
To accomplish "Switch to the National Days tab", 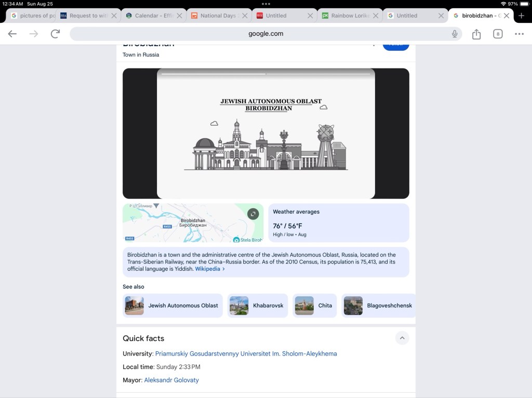I will 218,16.
